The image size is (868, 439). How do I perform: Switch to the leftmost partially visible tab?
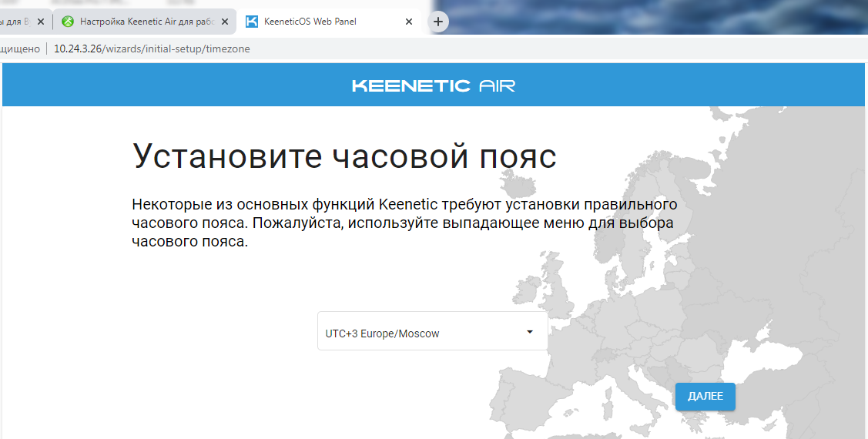(15, 22)
